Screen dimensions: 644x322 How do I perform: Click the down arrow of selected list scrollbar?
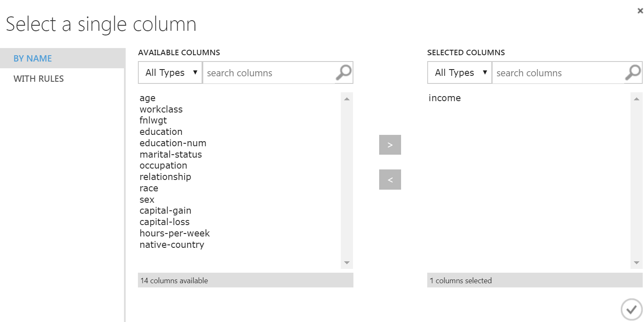pos(636,263)
